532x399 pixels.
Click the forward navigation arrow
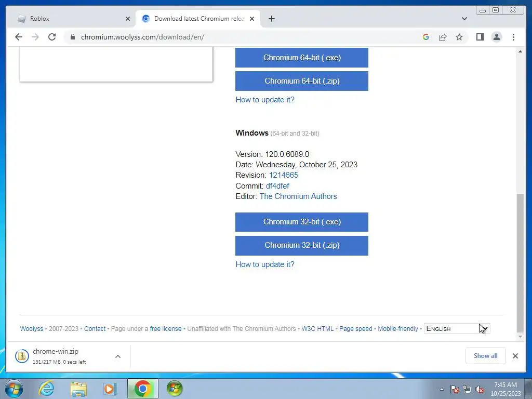coord(35,37)
